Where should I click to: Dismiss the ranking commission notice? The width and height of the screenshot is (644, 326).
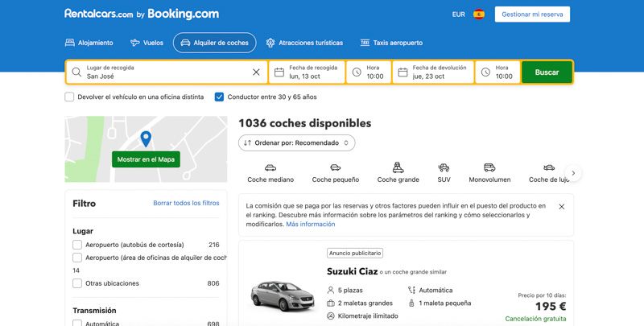pos(561,207)
